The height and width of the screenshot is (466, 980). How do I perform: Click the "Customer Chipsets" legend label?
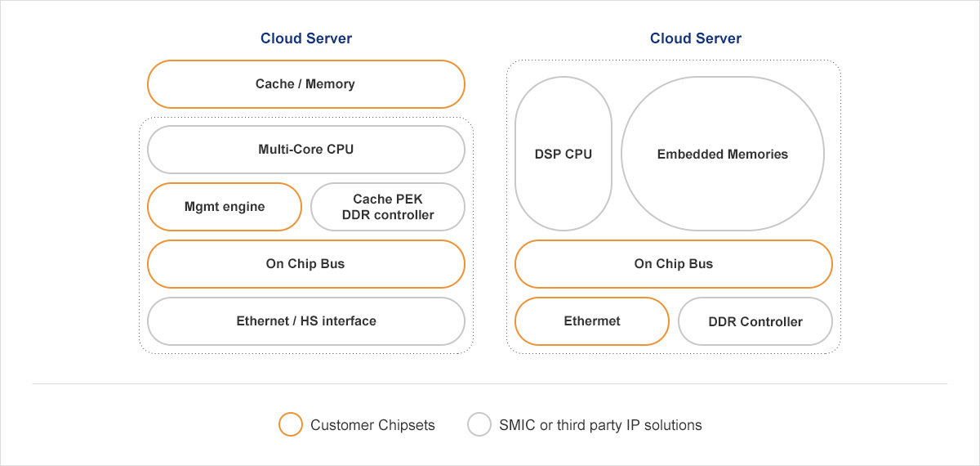(372, 425)
